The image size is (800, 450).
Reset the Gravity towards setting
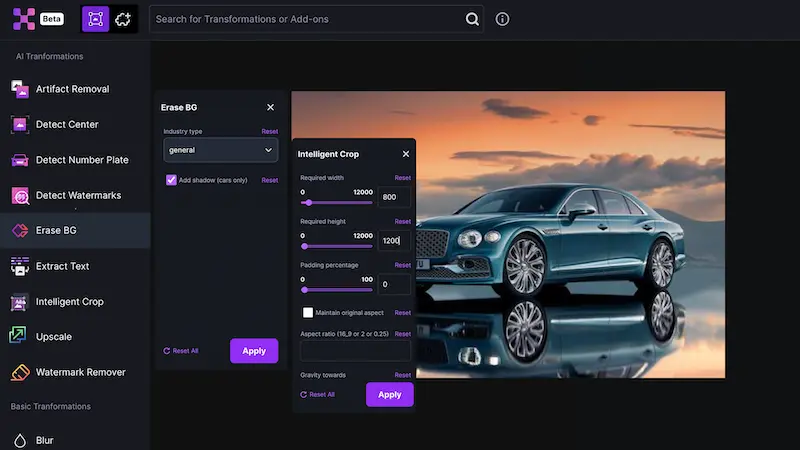pyautogui.click(x=403, y=375)
